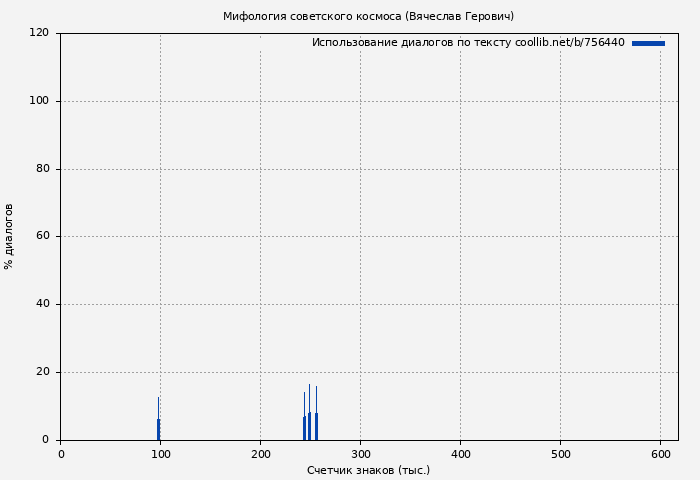Click the y-axis tick label 120
This screenshot has height=480, width=700.
[39, 33]
